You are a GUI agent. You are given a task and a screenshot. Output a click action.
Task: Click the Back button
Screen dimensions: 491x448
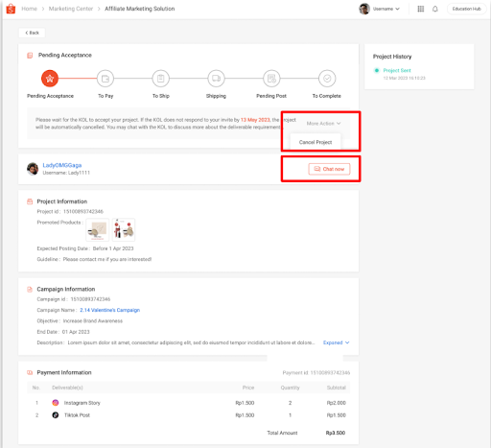32,33
